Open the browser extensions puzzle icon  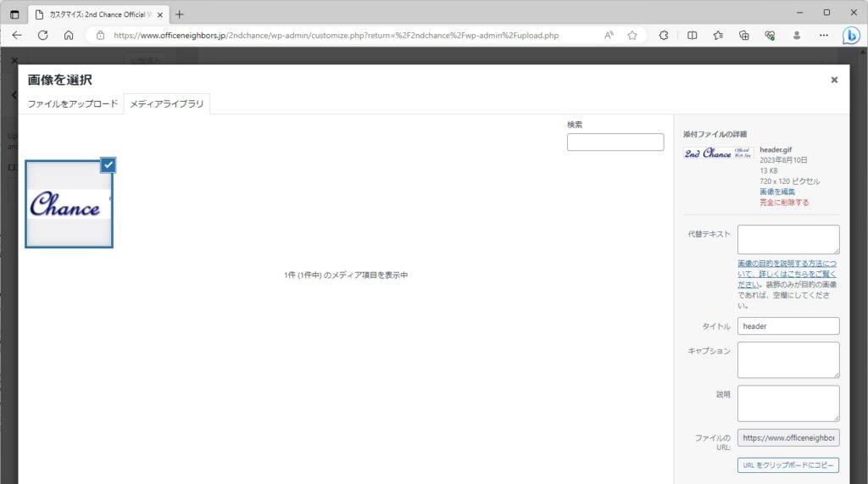tap(664, 36)
